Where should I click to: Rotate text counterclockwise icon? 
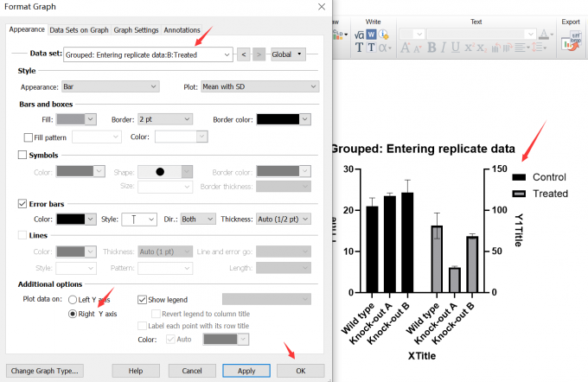tap(495, 48)
